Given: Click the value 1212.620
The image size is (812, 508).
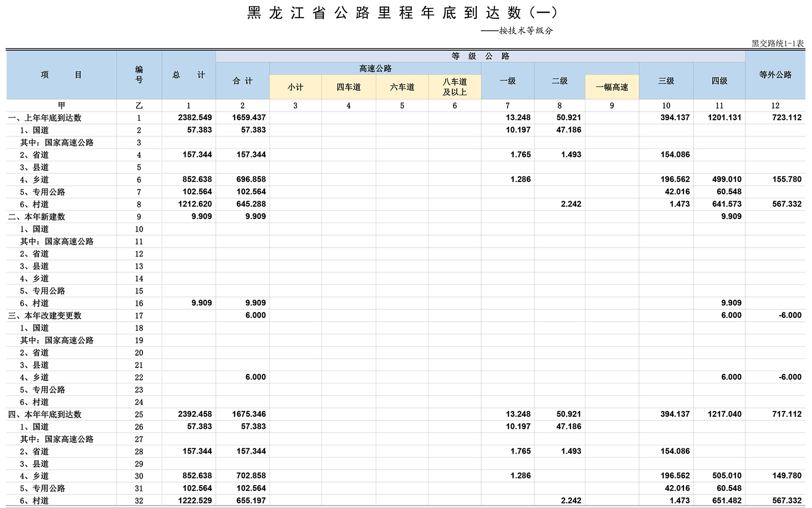Looking at the screenshot, I should point(195,204).
